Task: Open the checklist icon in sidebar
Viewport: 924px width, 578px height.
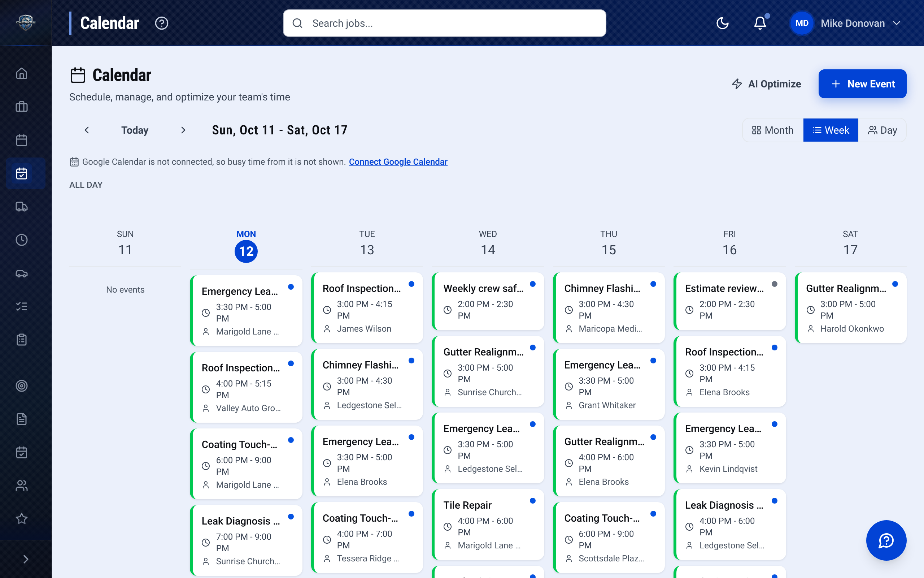Action: click(x=22, y=307)
